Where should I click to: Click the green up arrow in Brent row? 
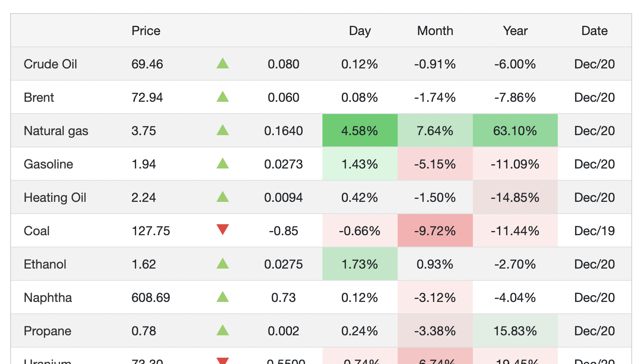[x=223, y=97]
